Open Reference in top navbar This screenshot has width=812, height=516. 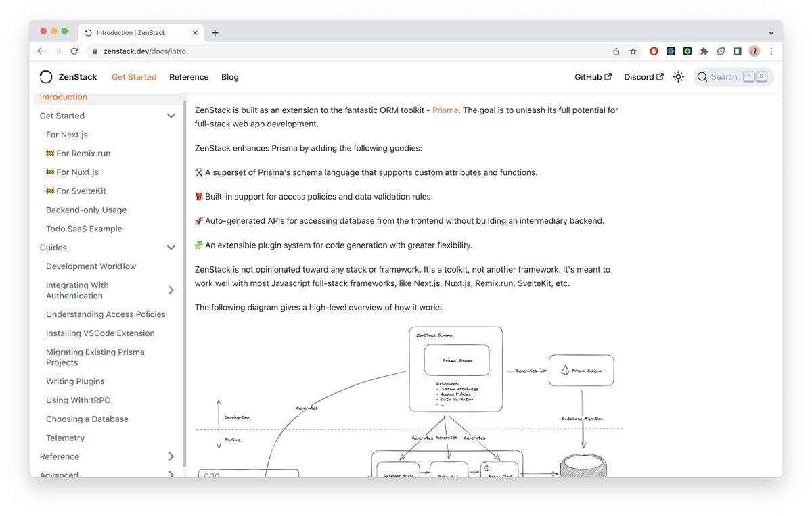coord(189,77)
